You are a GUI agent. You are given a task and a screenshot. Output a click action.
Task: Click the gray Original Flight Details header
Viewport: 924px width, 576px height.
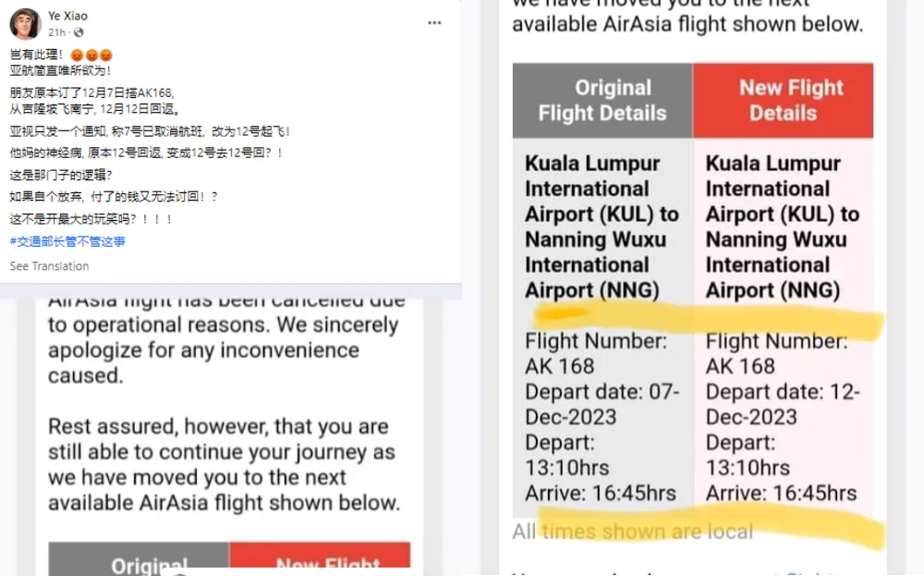(602, 101)
